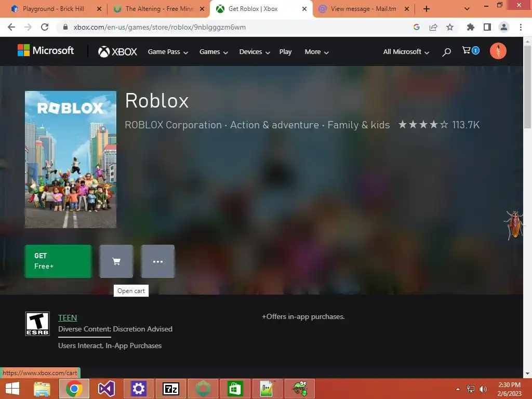Open Chrome three-dot menu
532x399 pixels.
[x=521, y=27]
